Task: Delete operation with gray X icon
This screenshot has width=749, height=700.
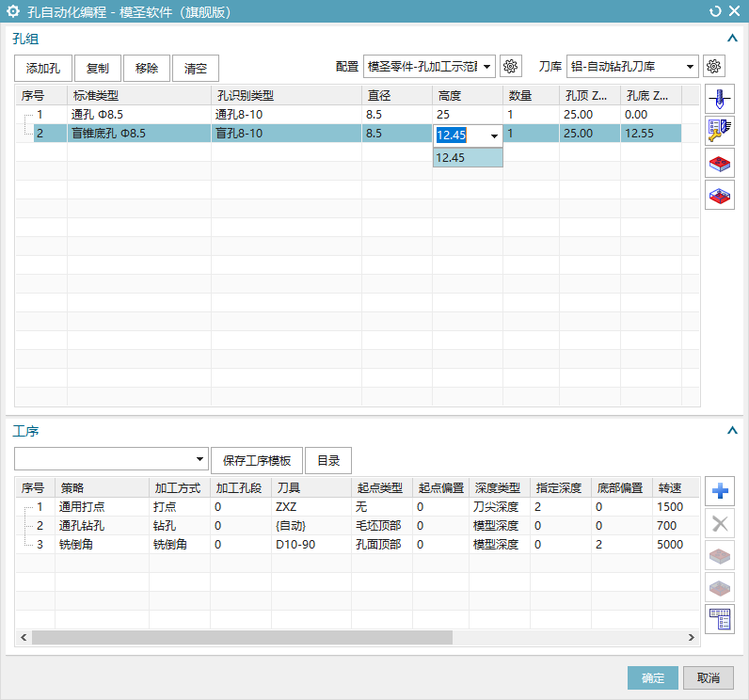Action: click(720, 523)
